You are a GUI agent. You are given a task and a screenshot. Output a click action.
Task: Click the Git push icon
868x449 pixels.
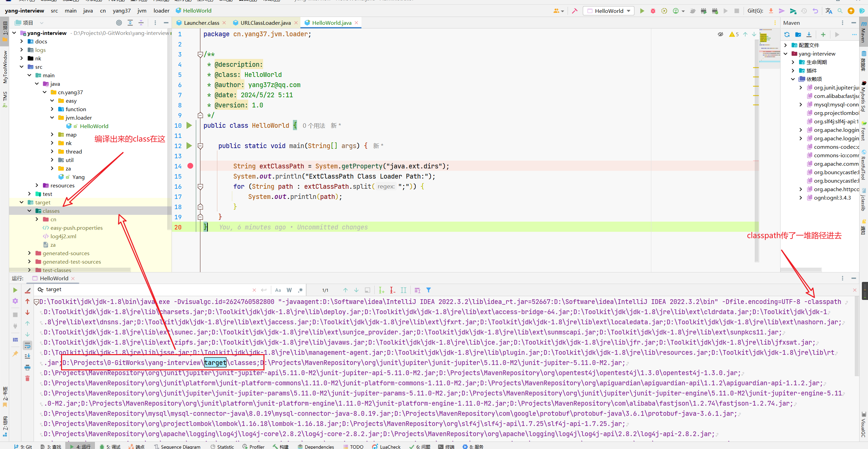793,11
